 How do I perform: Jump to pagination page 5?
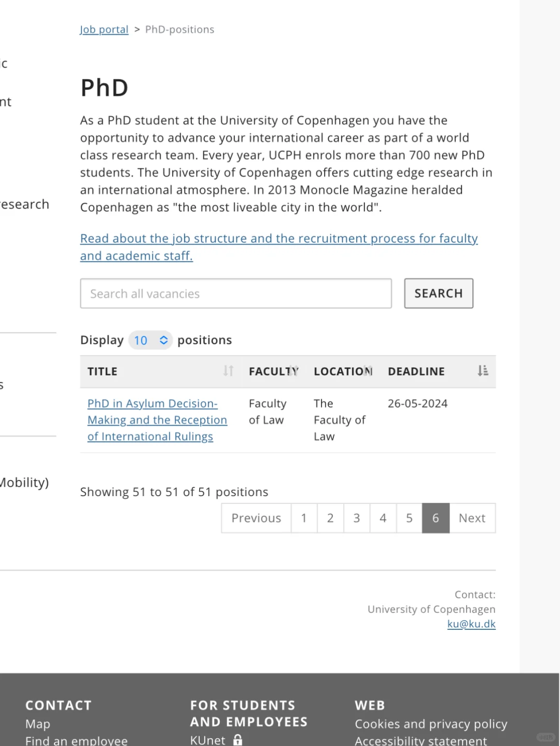click(x=409, y=518)
